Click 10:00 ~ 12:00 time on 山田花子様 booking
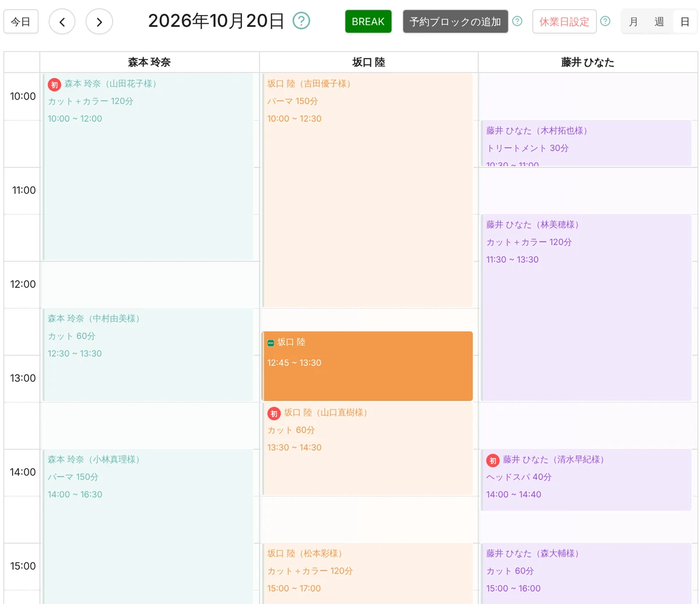The height and width of the screenshot is (604, 700). click(75, 119)
